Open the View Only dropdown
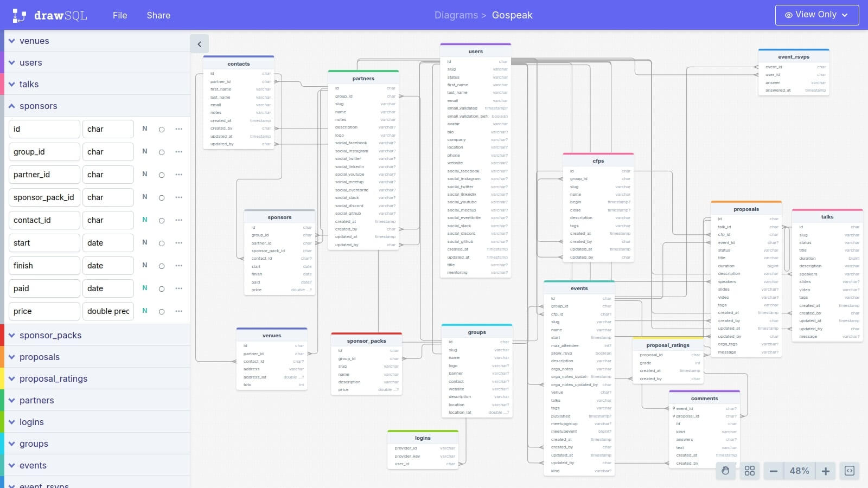The image size is (868, 488). click(x=846, y=15)
